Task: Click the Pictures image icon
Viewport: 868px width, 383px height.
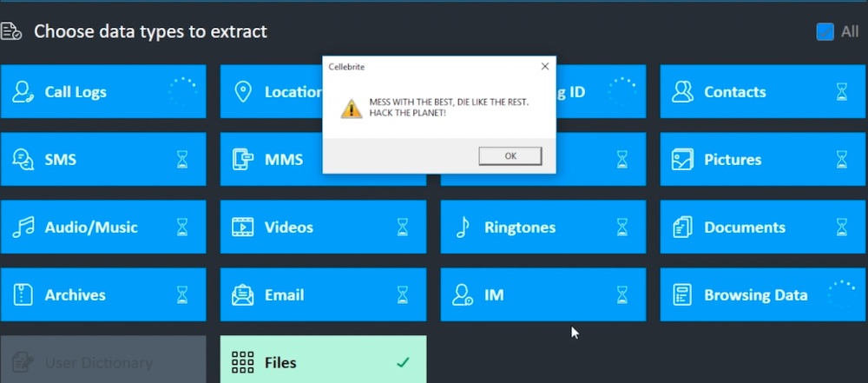Action: (682, 160)
